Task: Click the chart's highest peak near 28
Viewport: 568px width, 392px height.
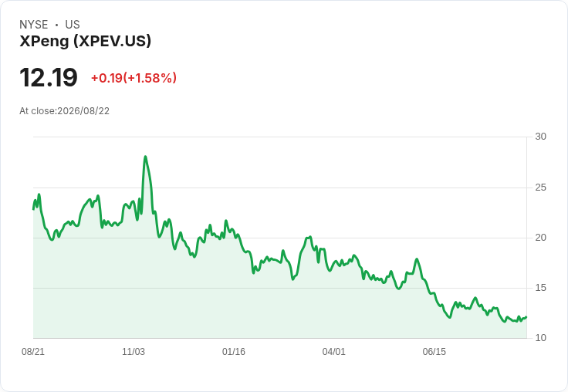Action: coord(145,157)
